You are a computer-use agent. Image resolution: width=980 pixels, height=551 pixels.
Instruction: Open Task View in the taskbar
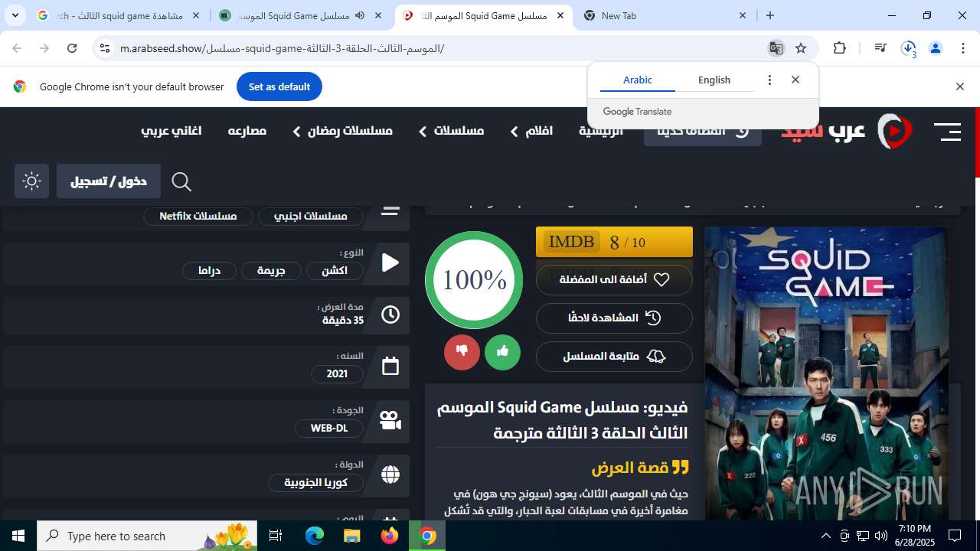[276, 536]
